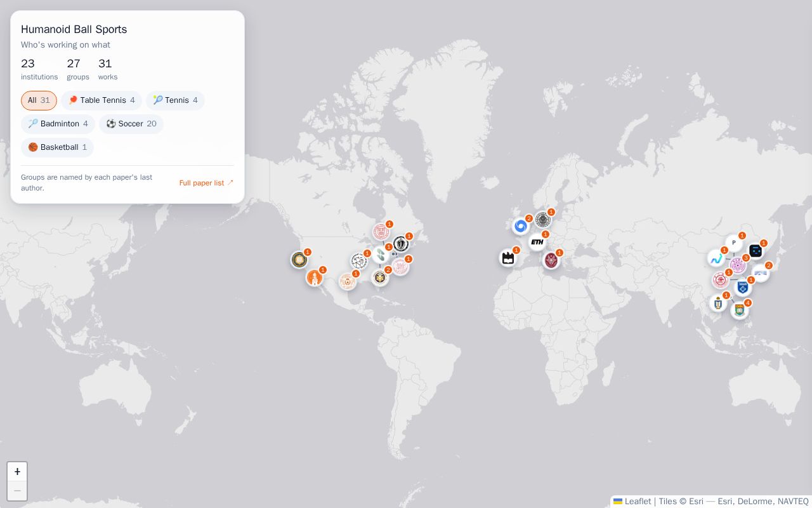The width and height of the screenshot is (812, 508).
Task: Select the All 31 filter chip
Action: pyautogui.click(x=39, y=100)
